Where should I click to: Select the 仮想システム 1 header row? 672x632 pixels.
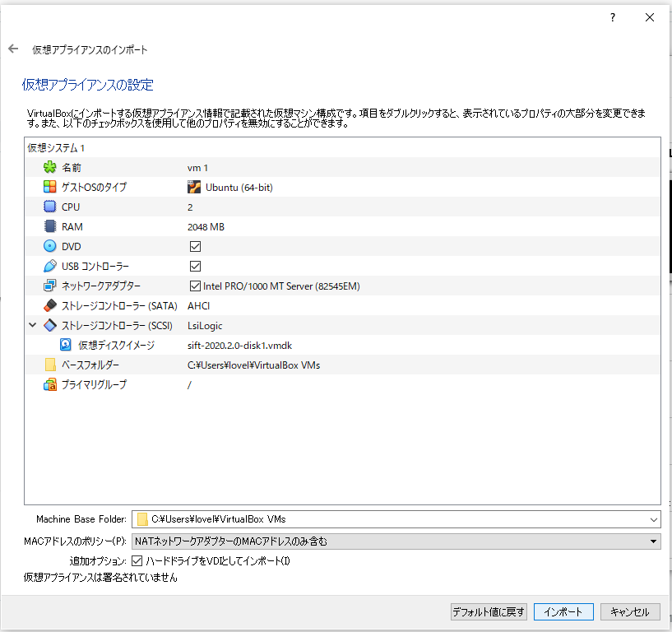pyautogui.click(x=342, y=147)
